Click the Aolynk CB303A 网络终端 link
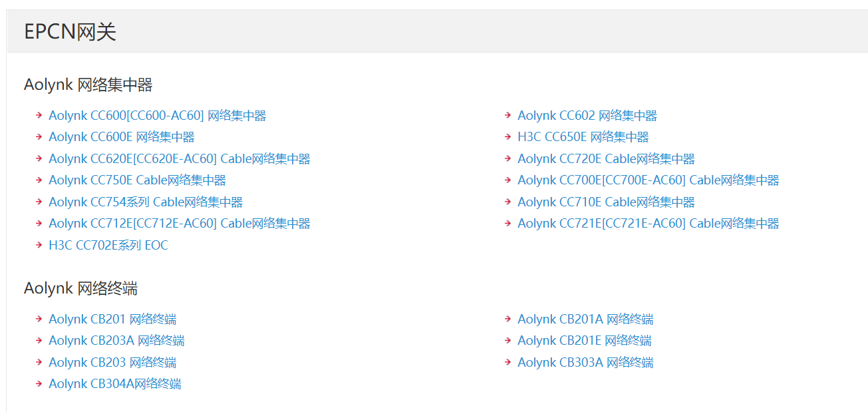 click(585, 363)
